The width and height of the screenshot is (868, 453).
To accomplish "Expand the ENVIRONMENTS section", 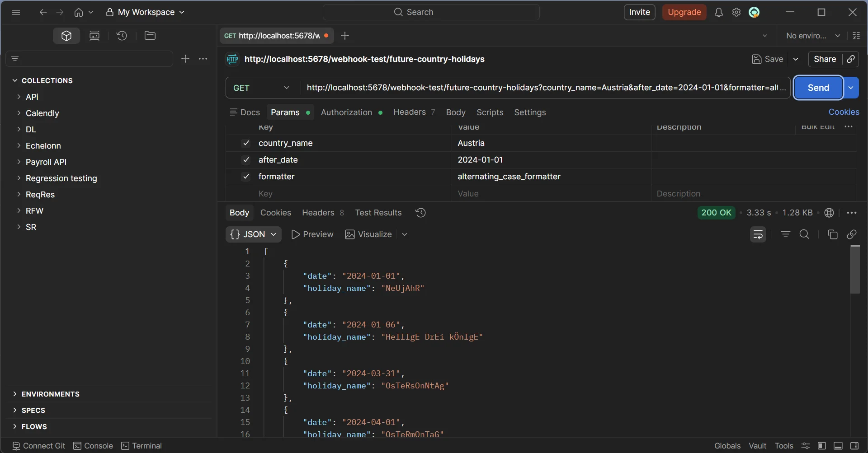I will (x=15, y=394).
